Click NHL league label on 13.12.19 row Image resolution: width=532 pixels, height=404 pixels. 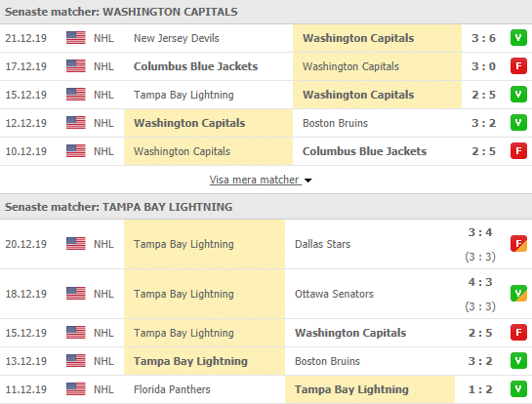tap(103, 361)
